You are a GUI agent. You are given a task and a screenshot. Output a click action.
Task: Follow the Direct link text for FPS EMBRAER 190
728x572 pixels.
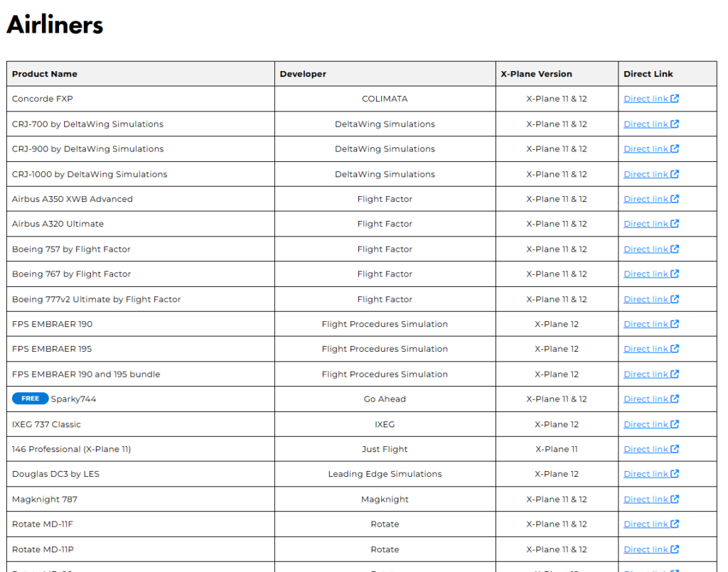pyautogui.click(x=646, y=324)
